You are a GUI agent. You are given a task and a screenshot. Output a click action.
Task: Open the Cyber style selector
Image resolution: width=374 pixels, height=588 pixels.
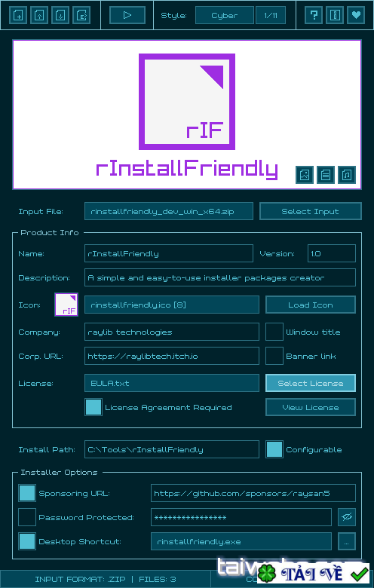tap(225, 15)
